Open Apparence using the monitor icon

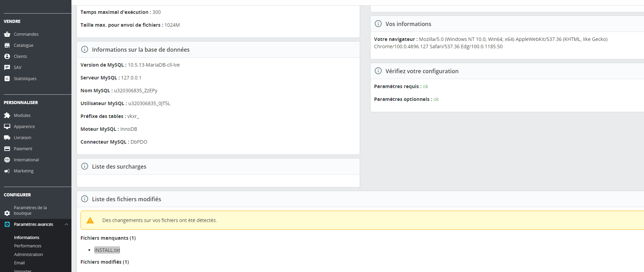pos(7,127)
